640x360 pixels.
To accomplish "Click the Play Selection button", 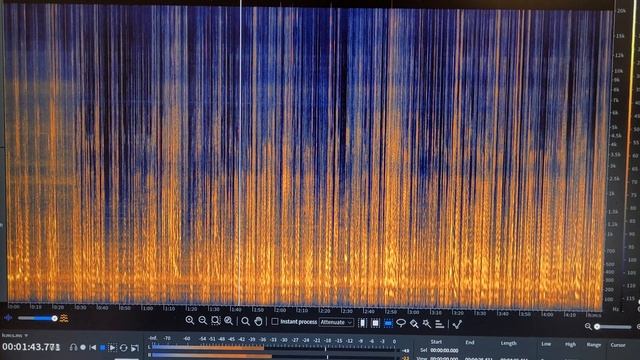I will (113, 348).
